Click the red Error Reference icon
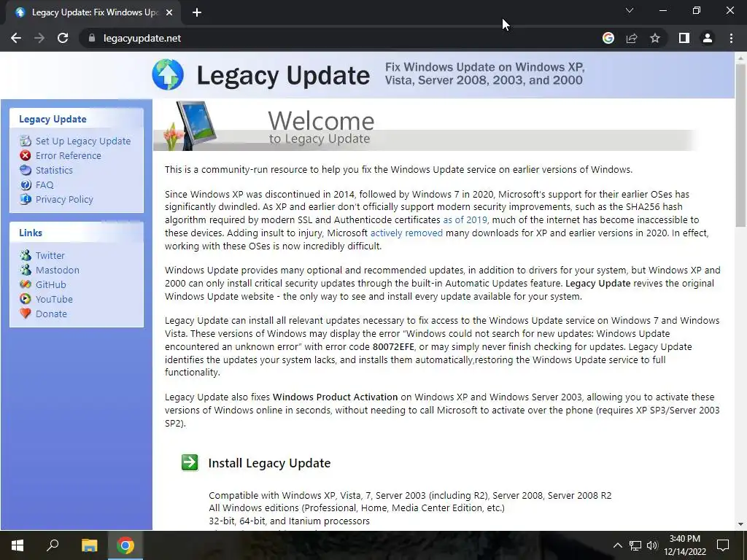This screenshot has width=747, height=560. tap(26, 155)
